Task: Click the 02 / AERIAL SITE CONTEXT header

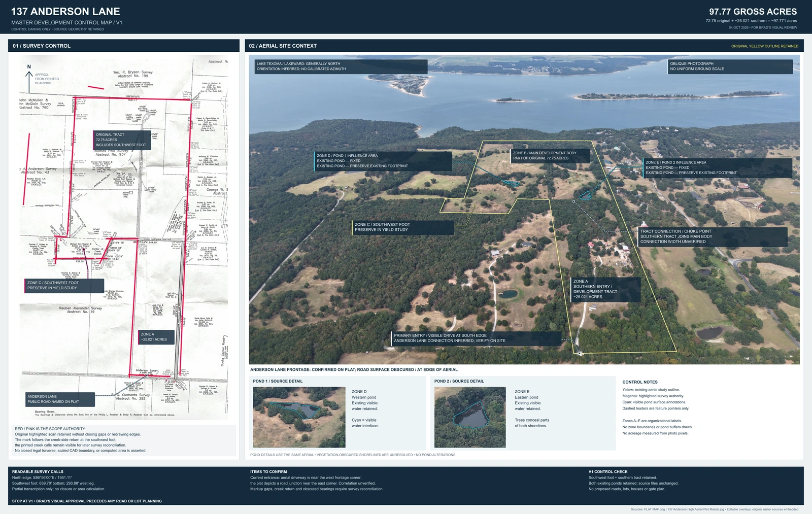Action: (524, 46)
